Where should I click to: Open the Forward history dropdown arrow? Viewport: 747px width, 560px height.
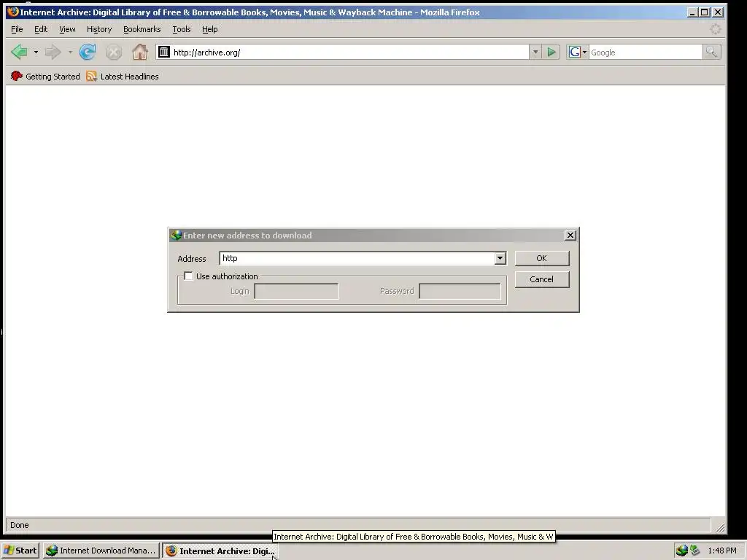tap(70, 52)
